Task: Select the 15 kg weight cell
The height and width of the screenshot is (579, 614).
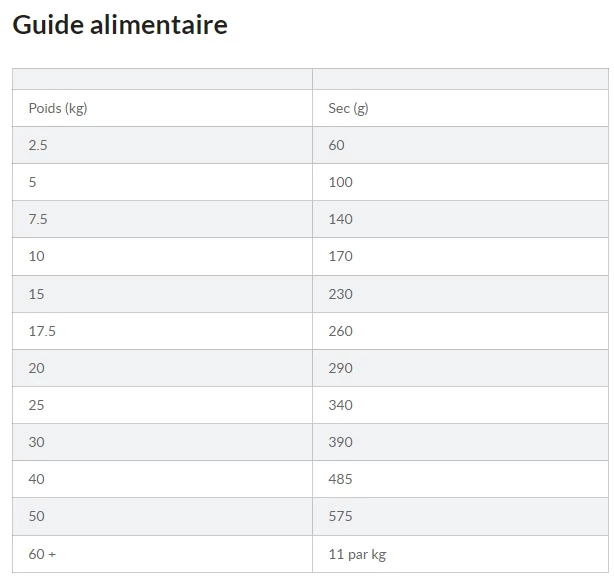Action: point(36,294)
